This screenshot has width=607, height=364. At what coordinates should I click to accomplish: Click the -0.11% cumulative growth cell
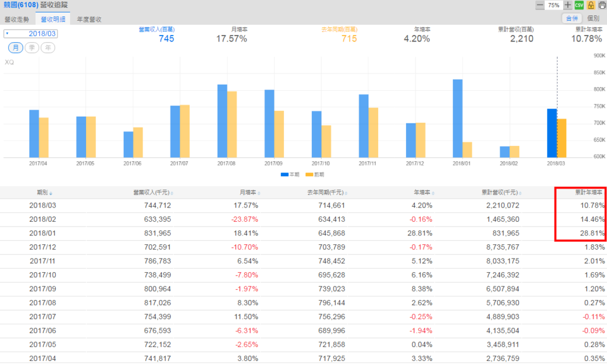[x=593, y=317]
